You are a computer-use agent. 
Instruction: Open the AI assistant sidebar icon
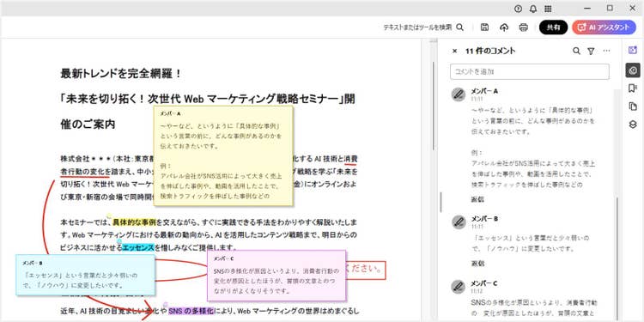tap(633, 50)
